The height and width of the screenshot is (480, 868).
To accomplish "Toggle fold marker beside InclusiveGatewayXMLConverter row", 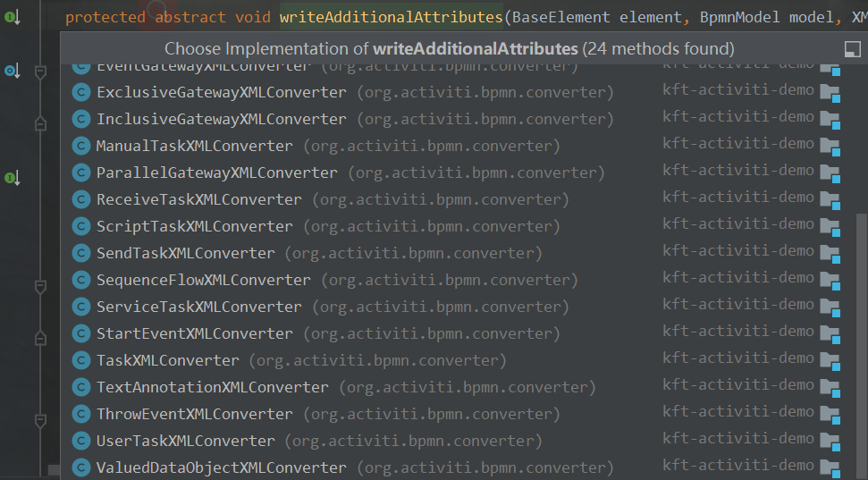I will (x=40, y=124).
